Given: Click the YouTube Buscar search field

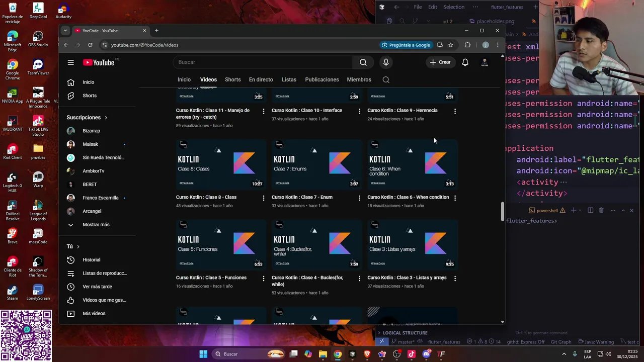Looking at the screenshot, I should 263,62.
